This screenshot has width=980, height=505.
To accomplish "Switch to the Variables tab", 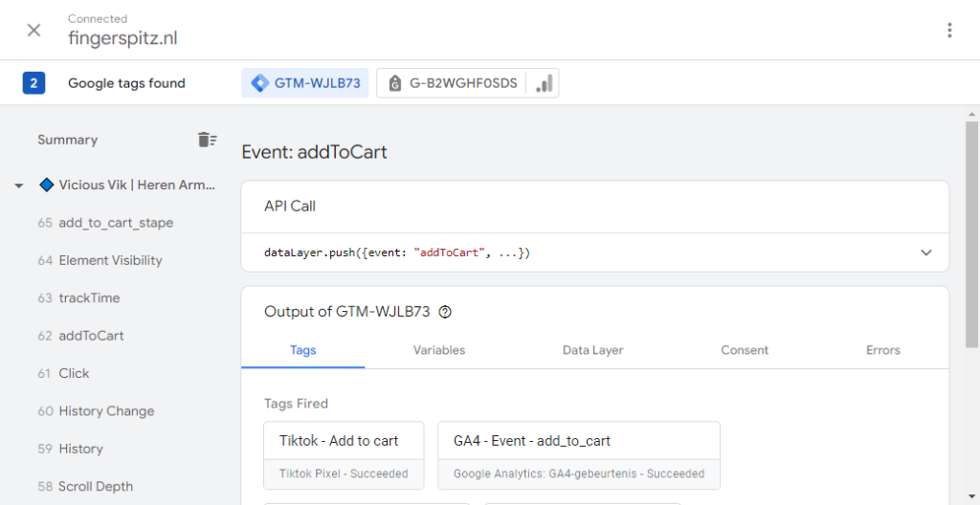I will coord(439,350).
